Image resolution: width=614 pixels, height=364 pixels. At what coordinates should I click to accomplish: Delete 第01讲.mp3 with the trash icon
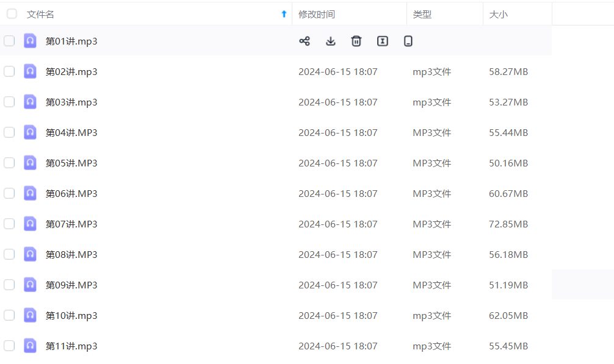[356, 41]
